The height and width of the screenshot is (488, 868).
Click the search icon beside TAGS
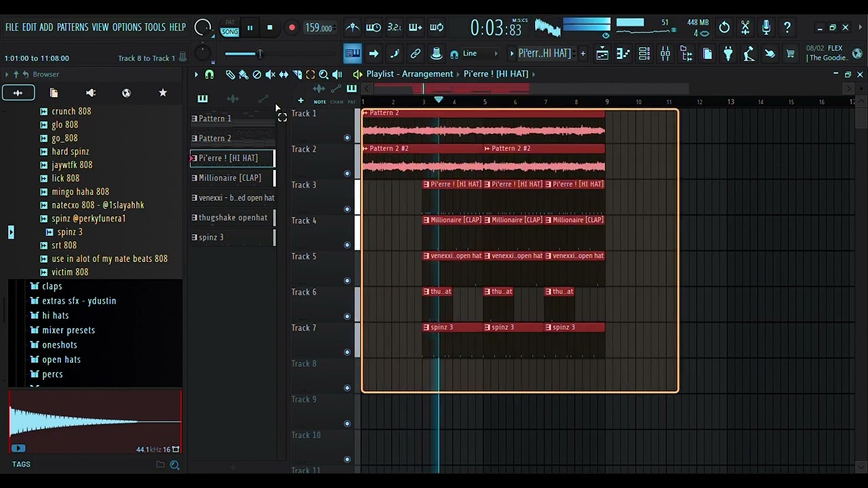[x=174, y=465]
